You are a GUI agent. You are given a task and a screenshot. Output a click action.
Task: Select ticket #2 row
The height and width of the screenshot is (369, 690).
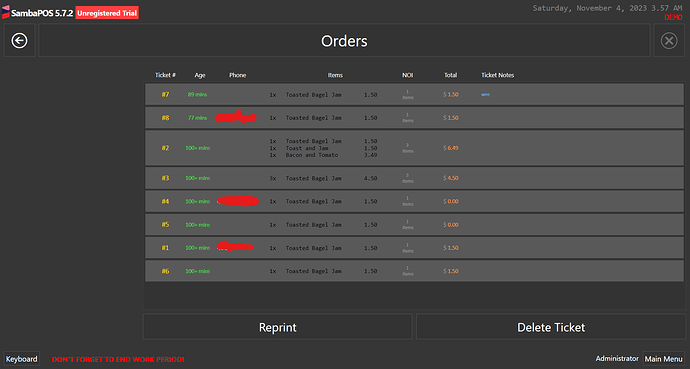415,148
